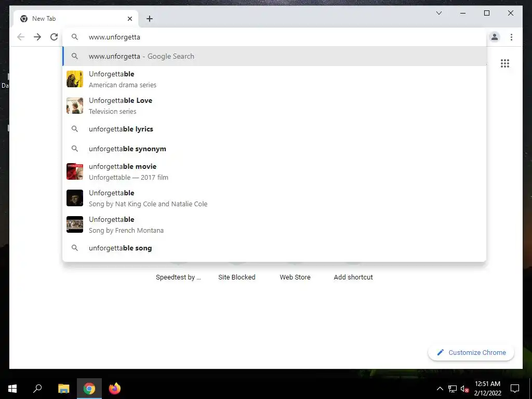
Task: Click unforgettable movie thumbnail image
Action: [75, 171]
